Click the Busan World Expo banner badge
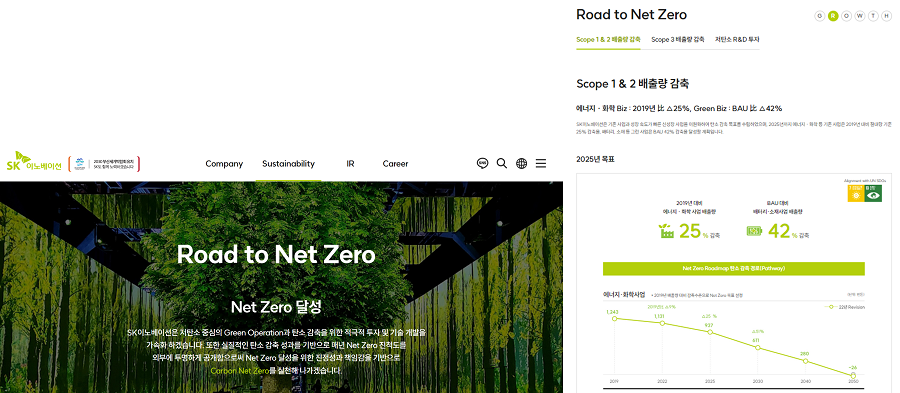Viewport: 900px width, 393px height. [104, 164]
